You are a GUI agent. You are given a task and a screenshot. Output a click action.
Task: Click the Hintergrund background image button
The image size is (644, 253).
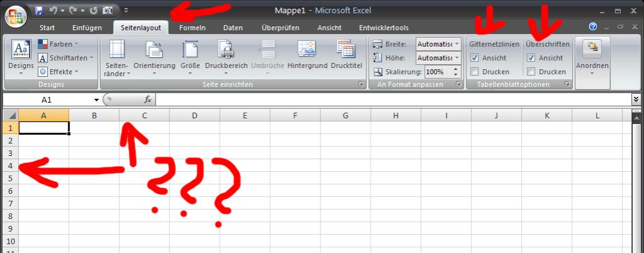point(307,55)
